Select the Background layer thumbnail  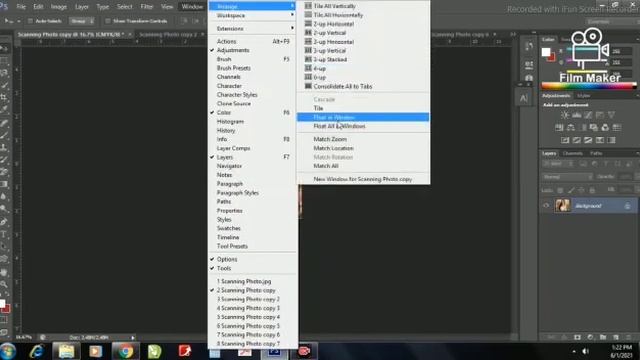click(562, 205)
